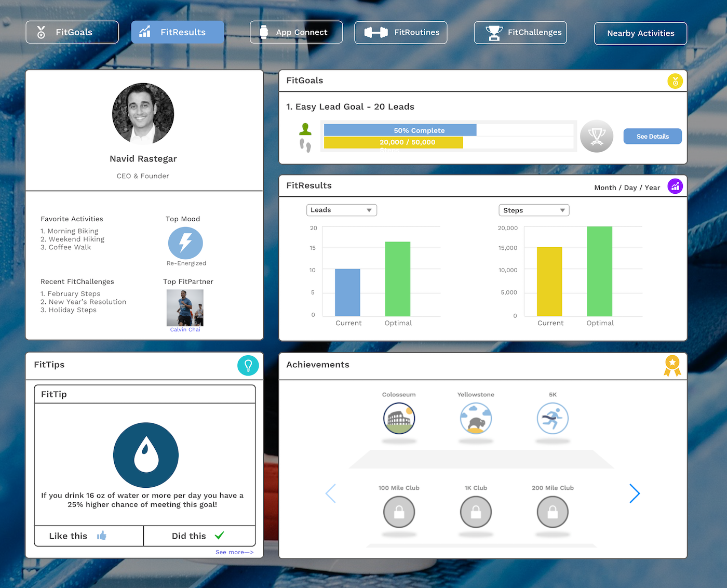Click the 50% Complete progress bar
Screen dimensions: 727x588
pyautogui.click(x=400, y=130)
